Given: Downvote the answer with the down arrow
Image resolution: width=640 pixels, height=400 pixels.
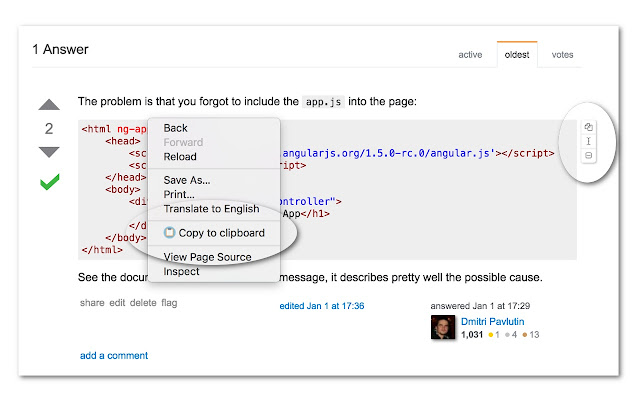Looking at the screenshot, I should coord(49,152).
